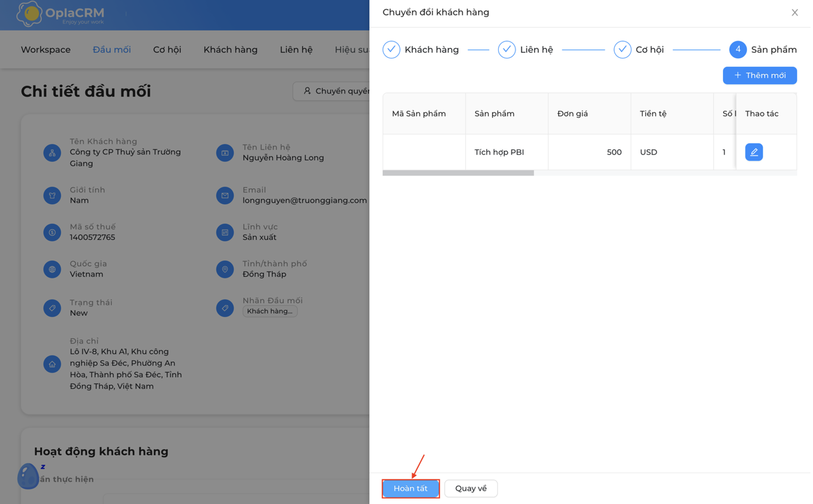Go to Khách hàng step checkmark
The image size is (813, 504).
click(x=392, y=50)
